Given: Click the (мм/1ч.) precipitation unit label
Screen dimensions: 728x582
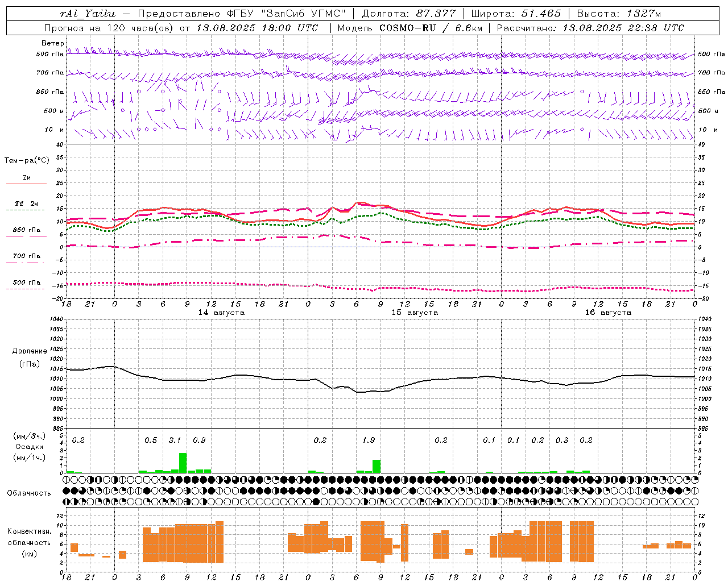Looking at the screenshot, I should pyautogui.click(x=29, y=458).
